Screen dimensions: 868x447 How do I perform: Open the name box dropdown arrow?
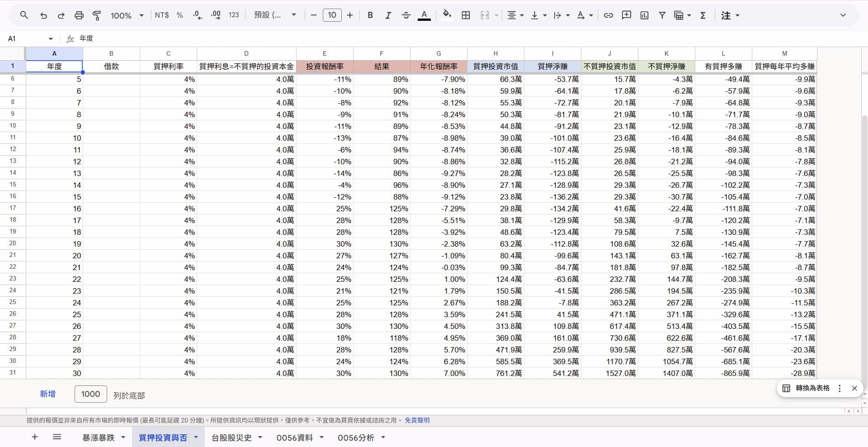(x=51, y=39)
